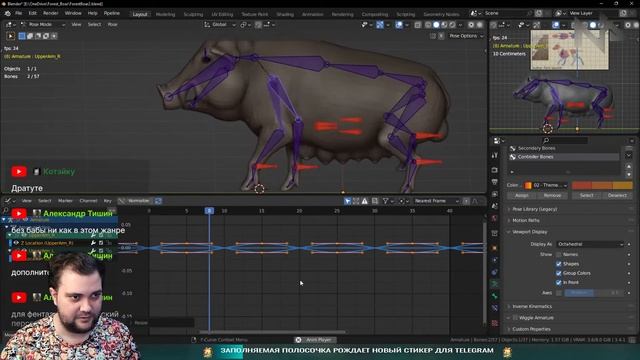
Task: Toggle auto-normalize icon next to Normalize
Action: (x=158, y=201)
